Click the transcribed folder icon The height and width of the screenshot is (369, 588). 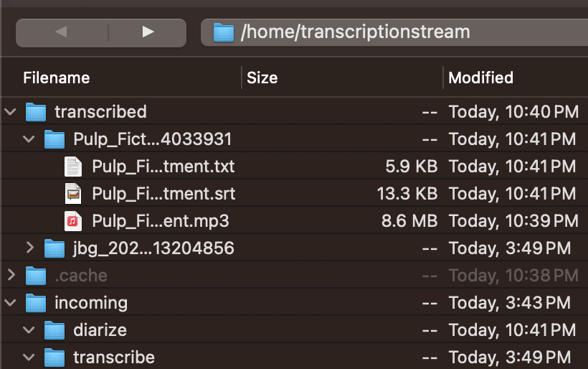(36, 112)
